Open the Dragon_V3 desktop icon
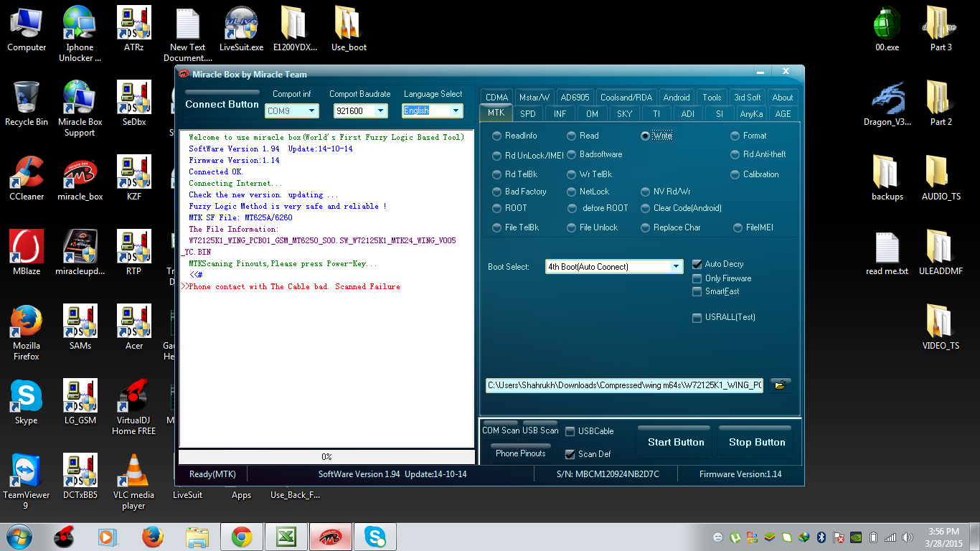Image resolution: width=980 pixels, height=551 pixels. 887,104
